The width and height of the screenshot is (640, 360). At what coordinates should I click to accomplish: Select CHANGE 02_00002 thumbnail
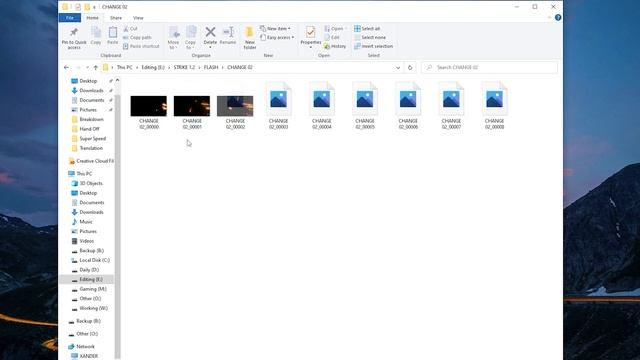coord(235,106)
